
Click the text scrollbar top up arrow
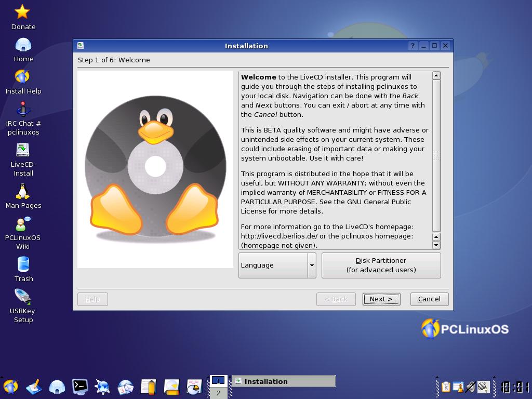(436, 75)
